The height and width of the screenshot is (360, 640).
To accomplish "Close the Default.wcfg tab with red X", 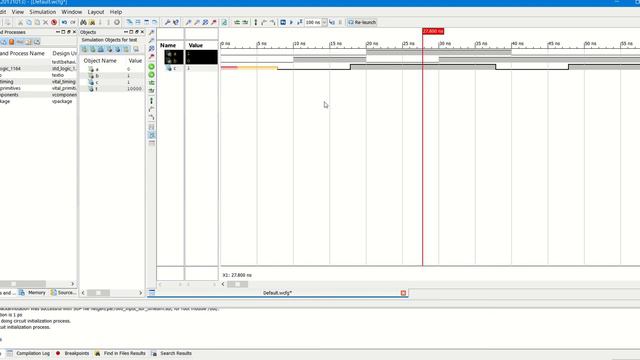I will point(403,293).
